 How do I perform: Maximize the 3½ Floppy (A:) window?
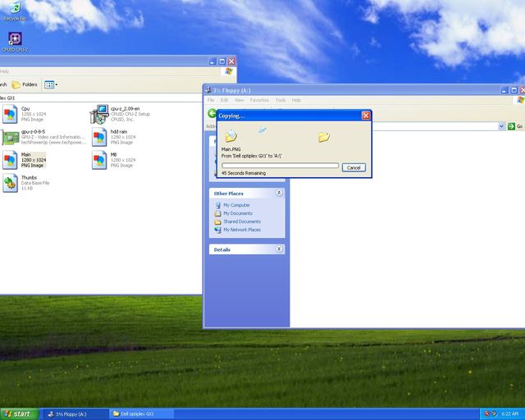click(514, 90)
